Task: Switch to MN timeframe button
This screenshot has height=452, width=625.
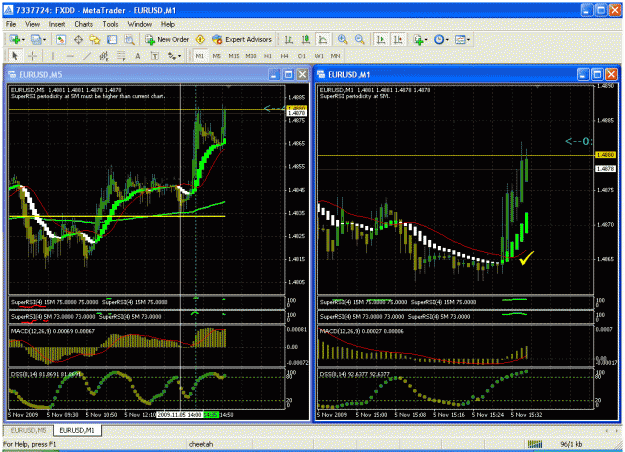Action: (x=336, y=56)
